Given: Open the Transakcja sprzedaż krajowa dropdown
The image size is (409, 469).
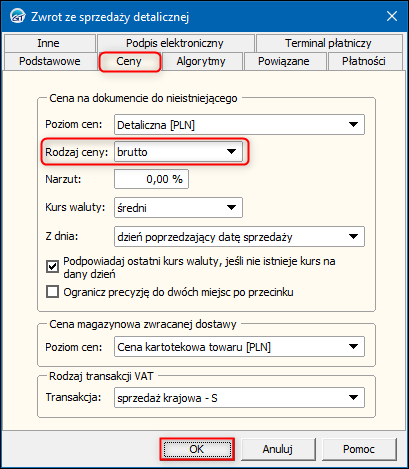Looking at the screenshot, I should (239, 398).
